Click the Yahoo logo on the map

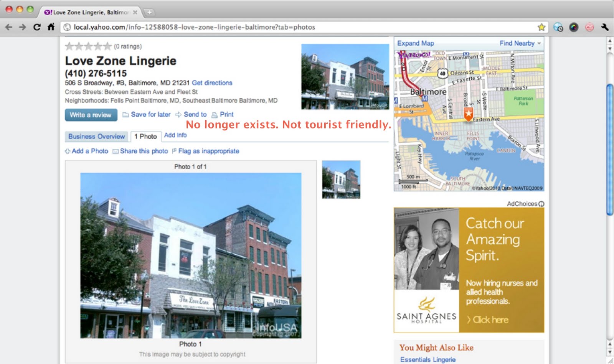coord(414,55)
